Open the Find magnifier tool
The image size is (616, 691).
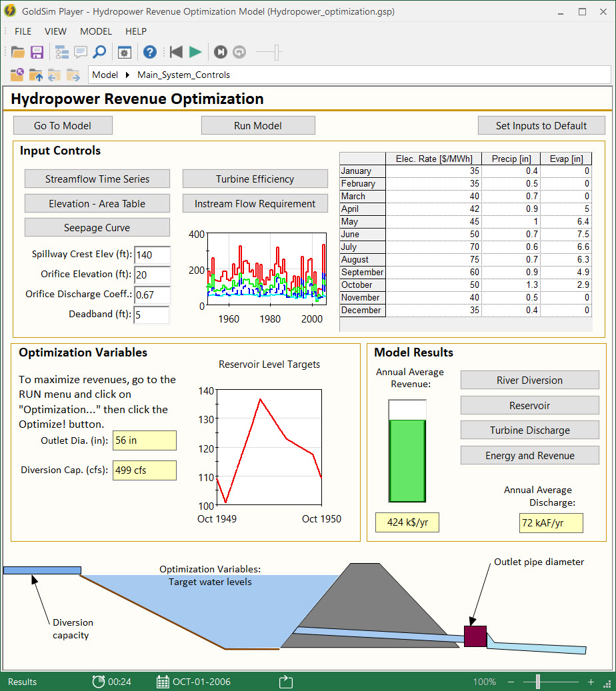(99, 52)
